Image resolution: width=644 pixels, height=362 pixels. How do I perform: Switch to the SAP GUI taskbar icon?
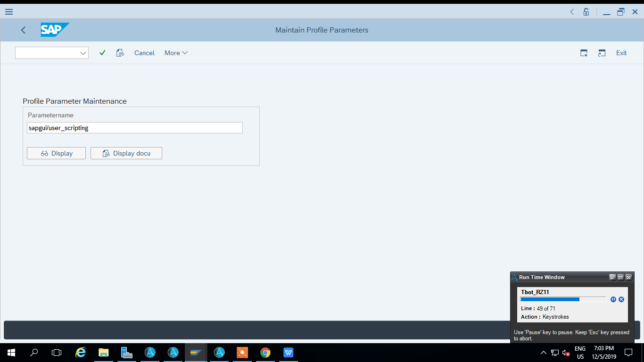196,353
